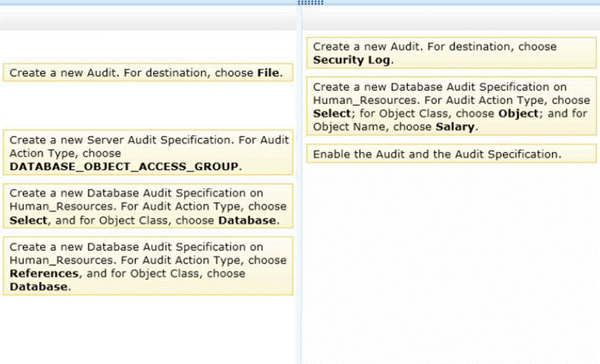Click the left pane gray header bar

[x=148, y=18]
